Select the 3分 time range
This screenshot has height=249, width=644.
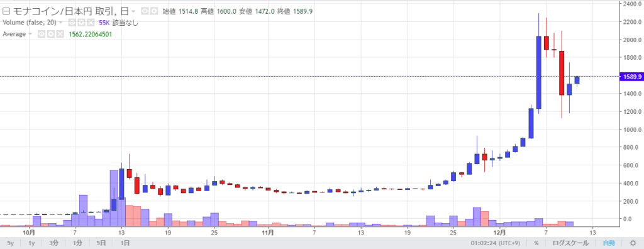click(x=54, y=243)
